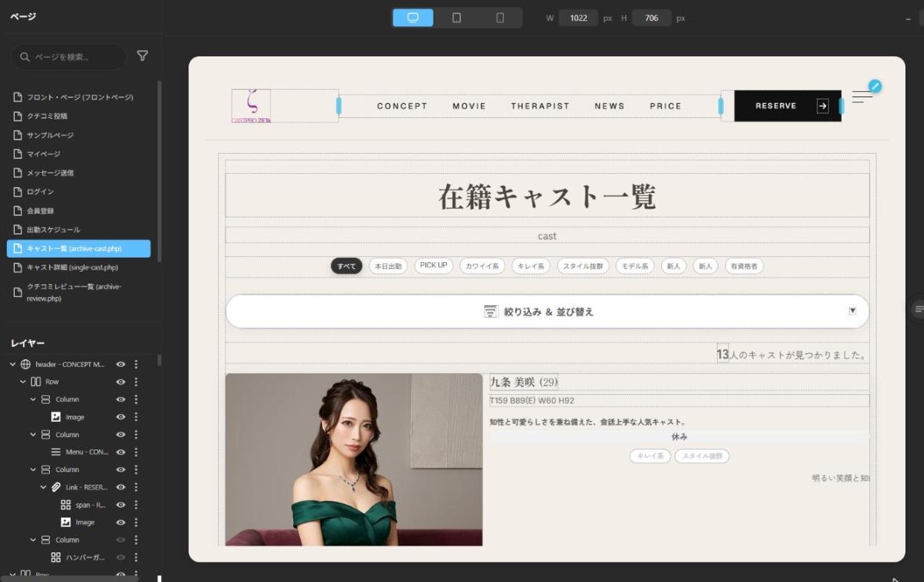Open more options for Link - RESER layer
This screenshot has width=924, height=582.
point(136,487)
